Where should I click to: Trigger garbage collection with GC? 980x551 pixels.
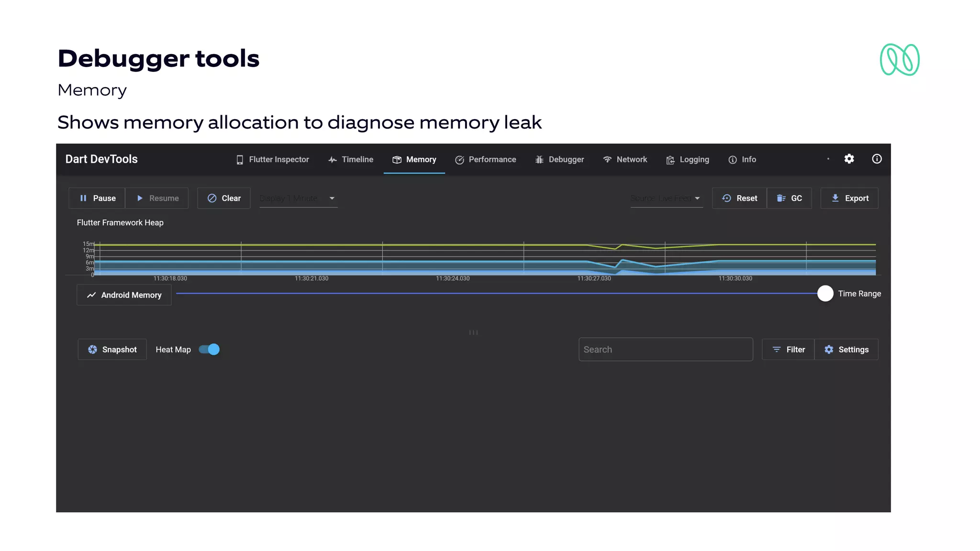click(789, 198)
